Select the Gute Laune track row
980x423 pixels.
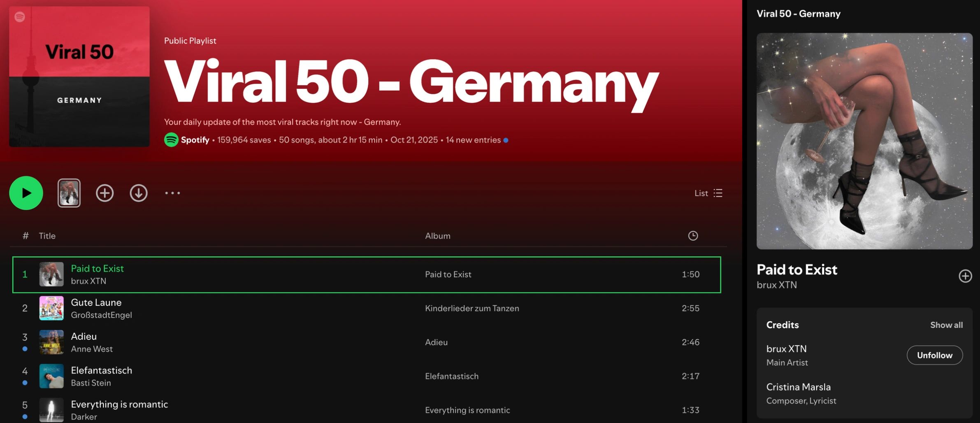pyautogui.click(x=247, y=308)
